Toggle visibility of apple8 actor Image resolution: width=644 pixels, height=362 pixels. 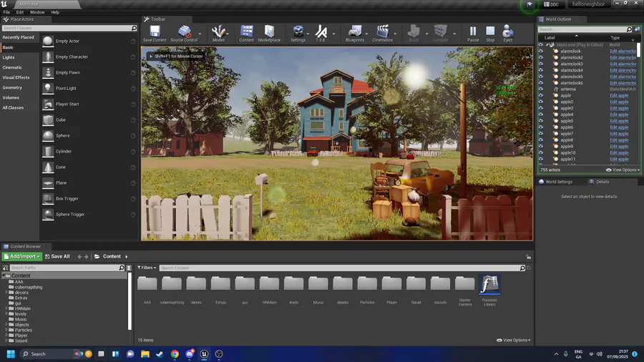(541, 140)
